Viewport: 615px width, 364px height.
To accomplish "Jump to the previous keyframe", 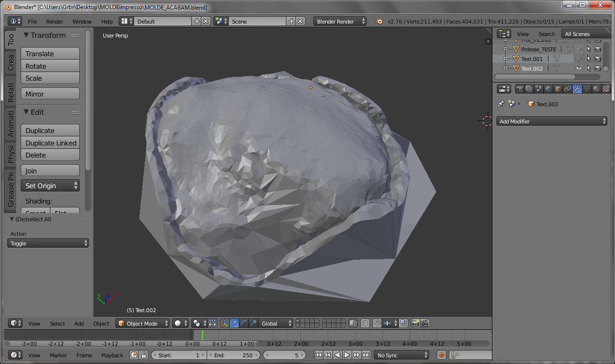I will [x=328, y=355].
